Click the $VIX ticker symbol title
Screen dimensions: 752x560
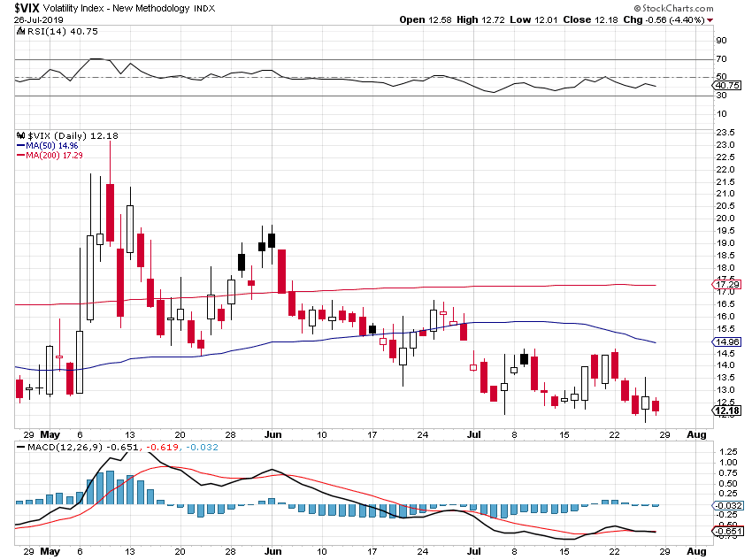pyautogui.click(x=27, y=8)
